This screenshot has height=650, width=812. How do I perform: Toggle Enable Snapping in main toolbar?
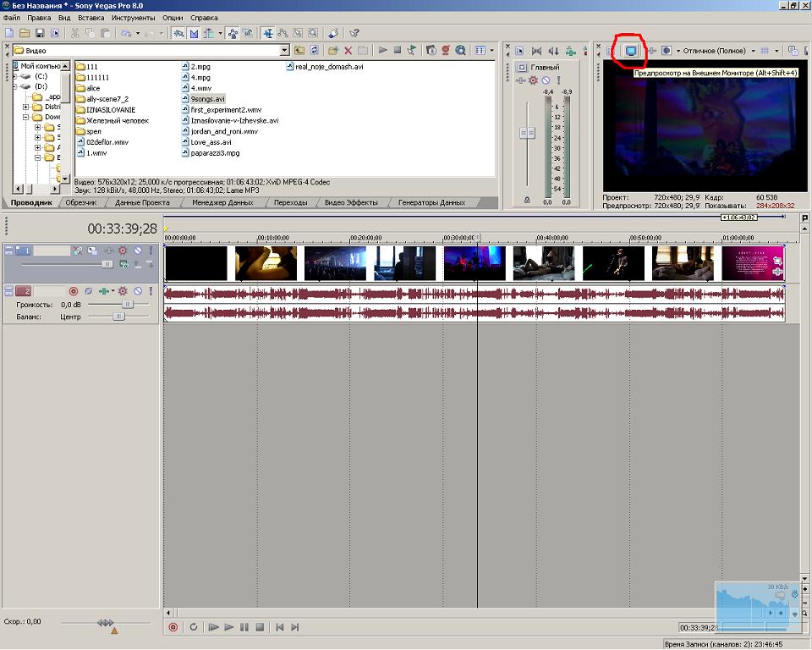tap(178, 33)
